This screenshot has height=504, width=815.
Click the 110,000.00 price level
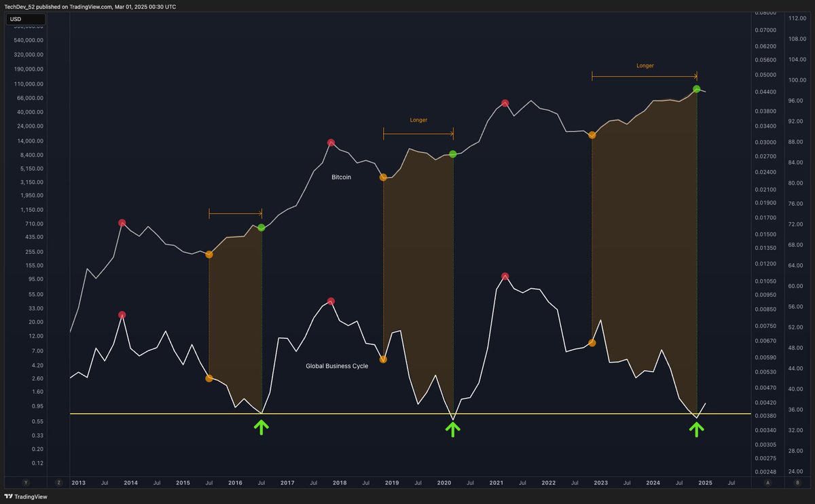point(29,84)
